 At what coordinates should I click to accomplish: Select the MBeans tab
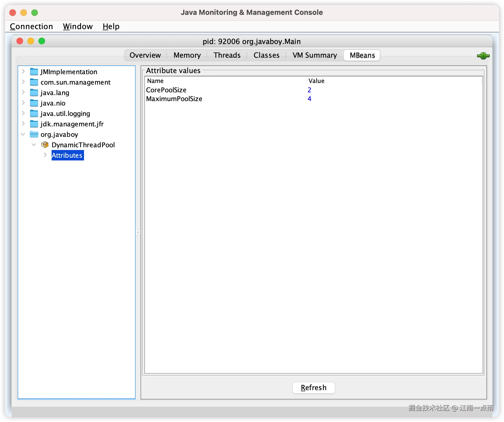coord(362,55)
